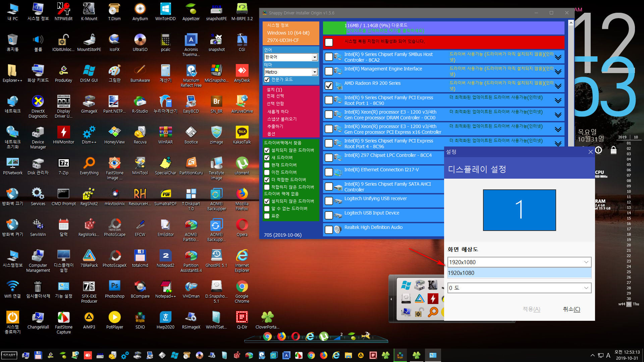Toggle the 전문가 모드 checkbox
644x362 pixels.
[267, 79]
